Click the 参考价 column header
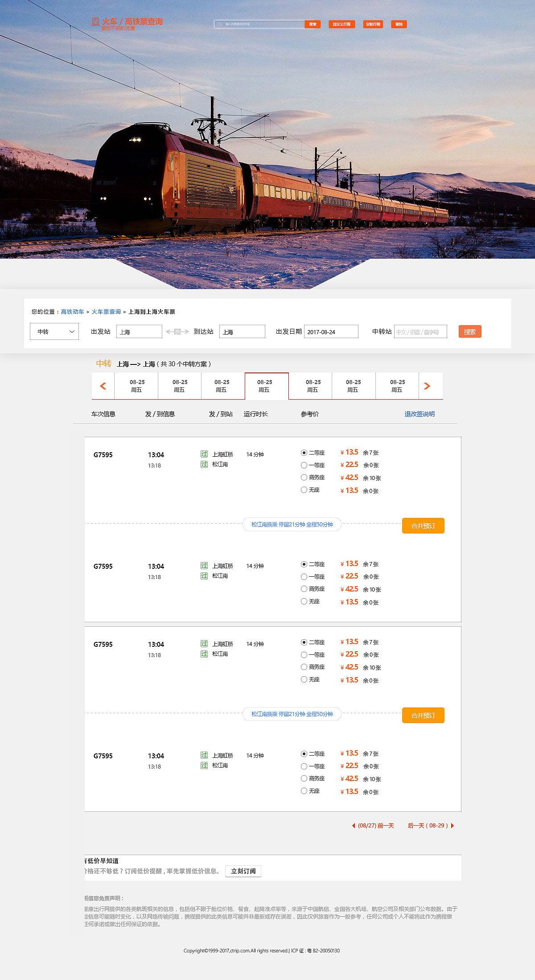This screenshot has height=980, width=535. tap(310, 414)
